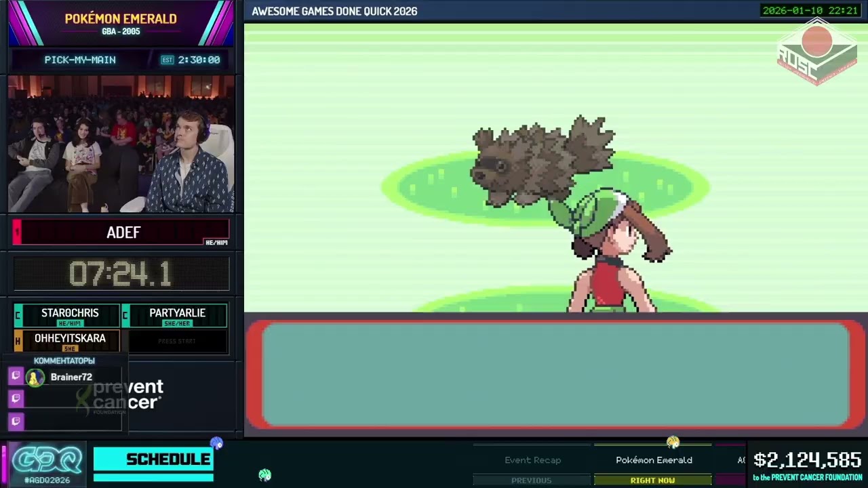Click the host name OHHEYITSKARA
868x488 pixels.
pyautogui.click(x=70, y=338)
